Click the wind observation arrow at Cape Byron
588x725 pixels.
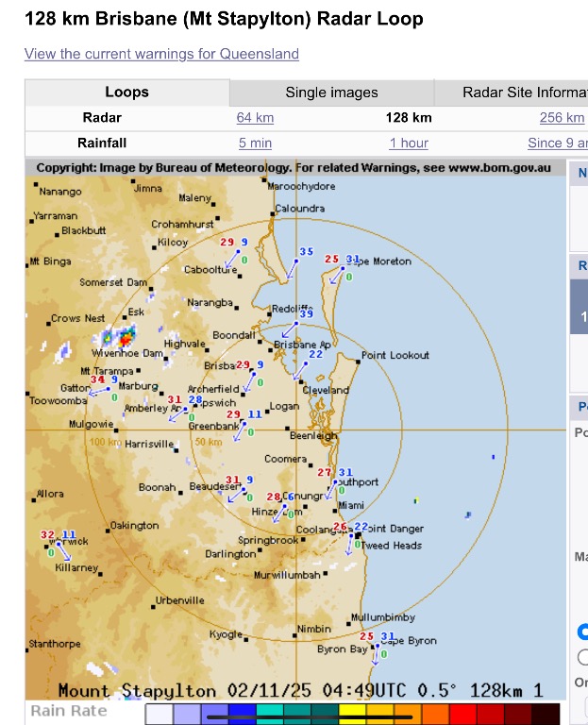click(x=380, y=652)
